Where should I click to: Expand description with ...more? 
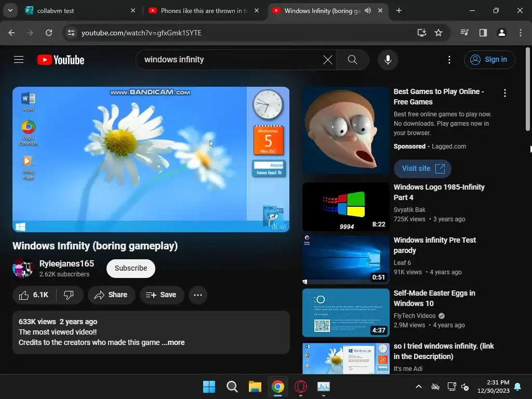point(173,343)
